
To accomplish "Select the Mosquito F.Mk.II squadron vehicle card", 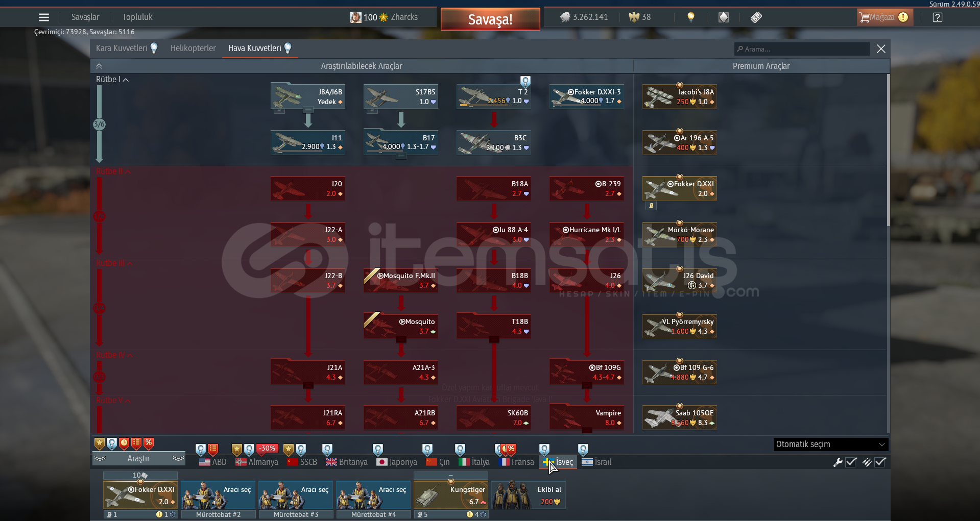I will point(401,280).
